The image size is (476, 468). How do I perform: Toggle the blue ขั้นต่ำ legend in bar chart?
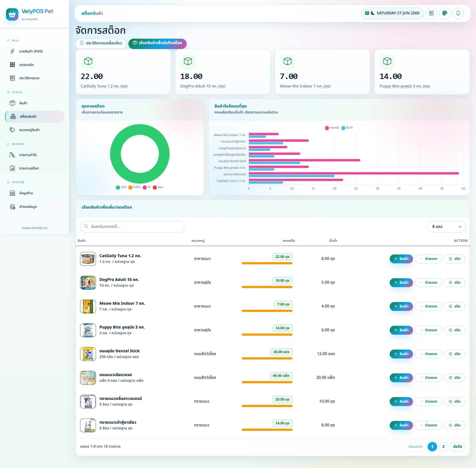(x=347, y=128)
